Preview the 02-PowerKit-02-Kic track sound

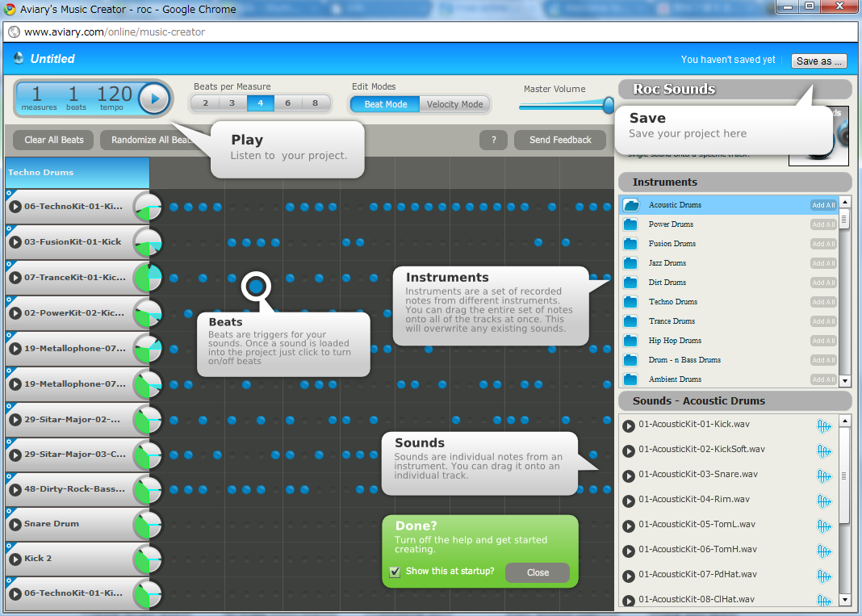(x=15, y=313)
